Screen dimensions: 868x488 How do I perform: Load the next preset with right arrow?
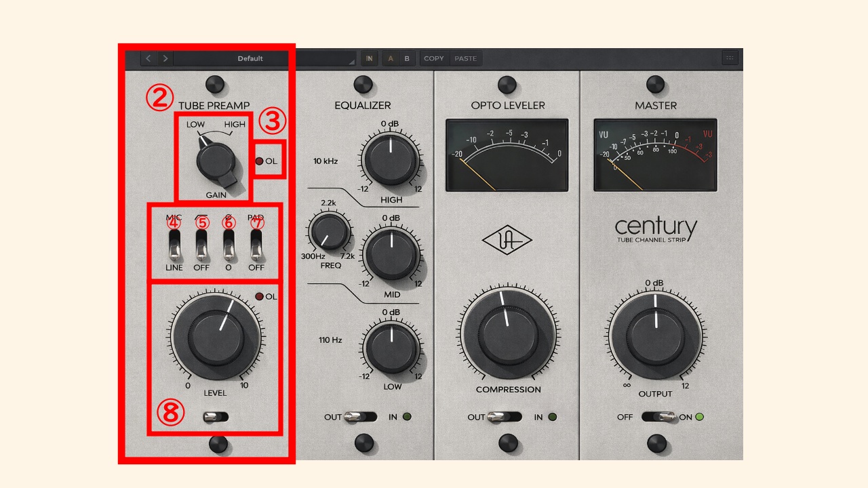click(x=165, y=58)
